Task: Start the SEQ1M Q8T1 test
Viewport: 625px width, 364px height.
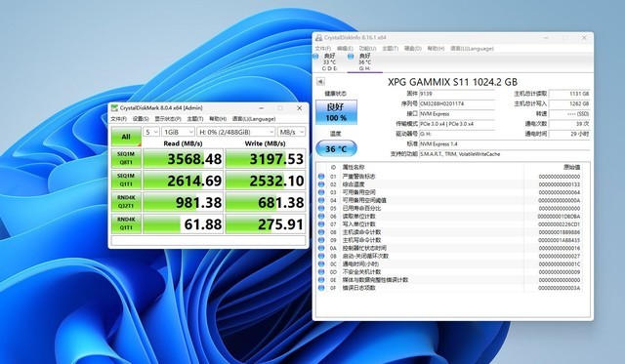Action: (x=126, y=158)
